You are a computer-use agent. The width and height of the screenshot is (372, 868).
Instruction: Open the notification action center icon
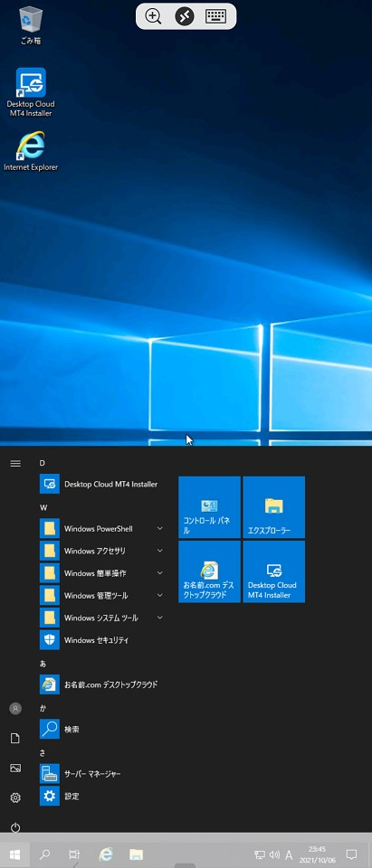pyautogui.click(x=351, y=854)
